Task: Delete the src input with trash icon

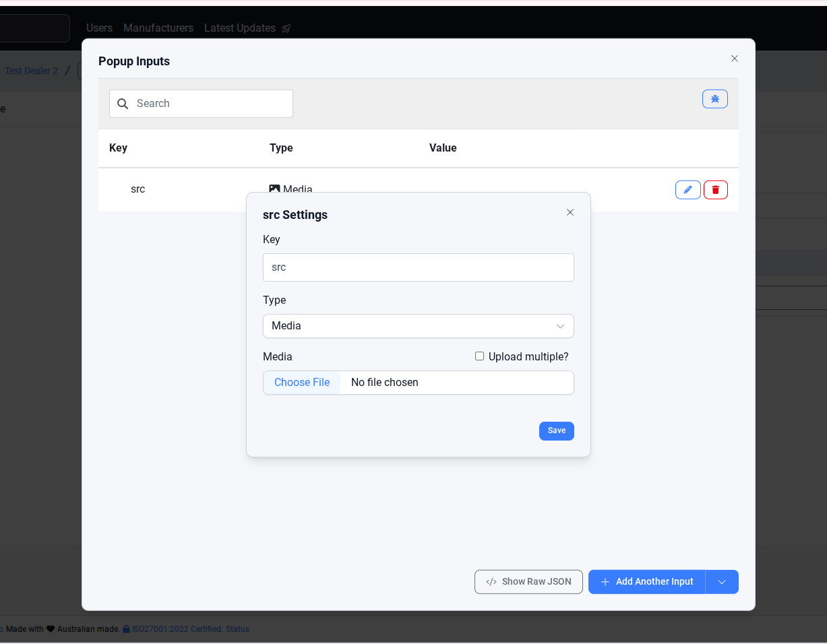Action: (x=715, y=190)
